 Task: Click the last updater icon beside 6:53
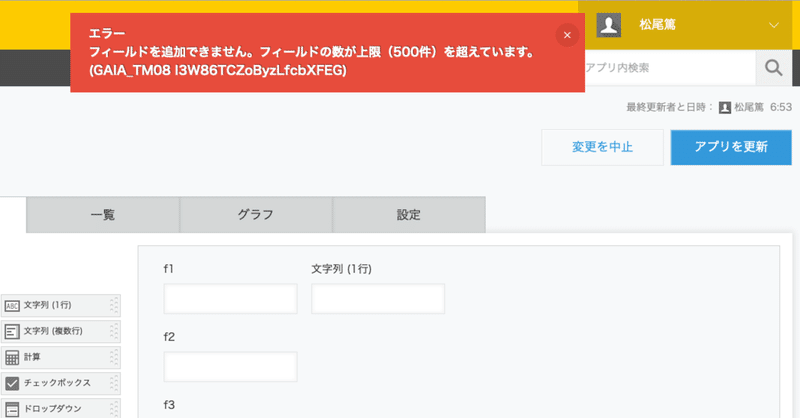pos(724,107)
